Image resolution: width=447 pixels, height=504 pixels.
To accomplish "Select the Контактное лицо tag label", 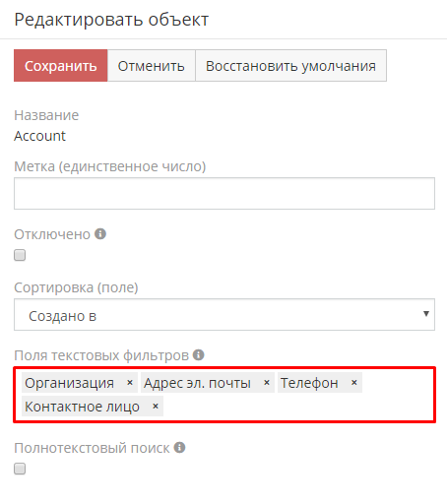I will (82, 407).
